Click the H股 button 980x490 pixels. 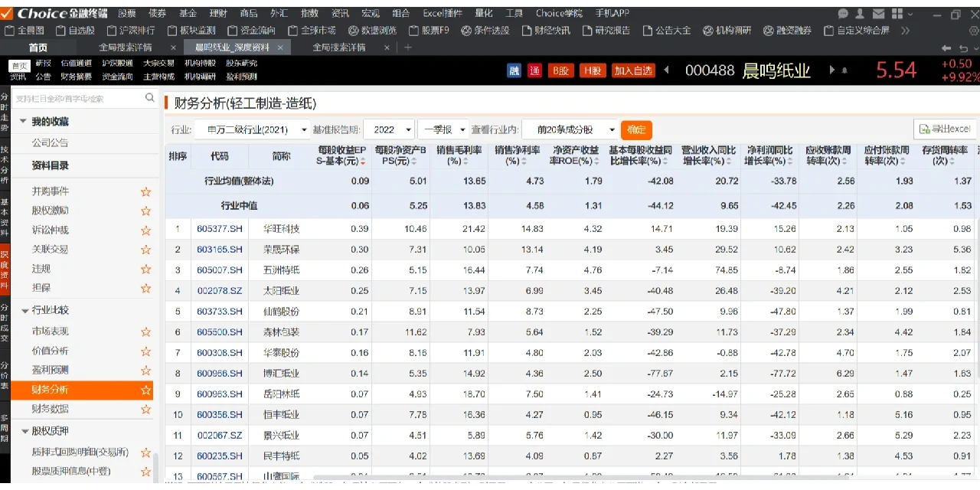coord(593,70)
